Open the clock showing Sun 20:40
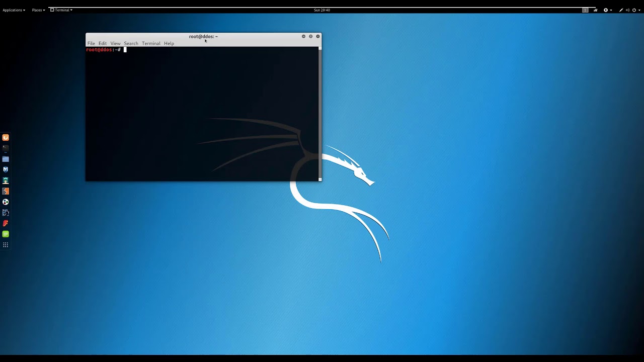The height and width of the screenshot is (362, 644). [x=322, y=10]
